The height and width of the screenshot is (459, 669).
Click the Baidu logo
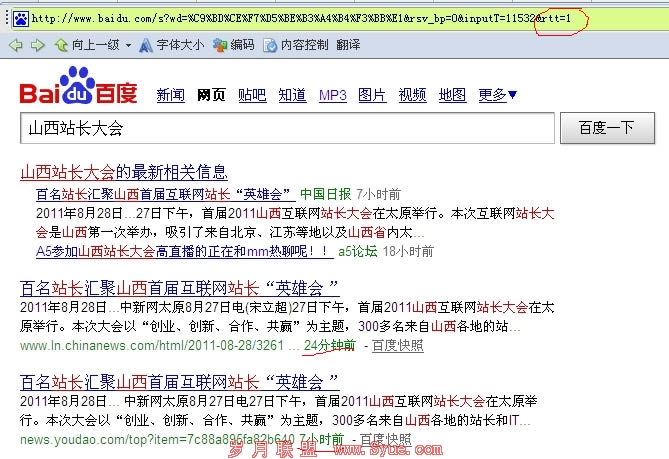(x=79, y=91)
